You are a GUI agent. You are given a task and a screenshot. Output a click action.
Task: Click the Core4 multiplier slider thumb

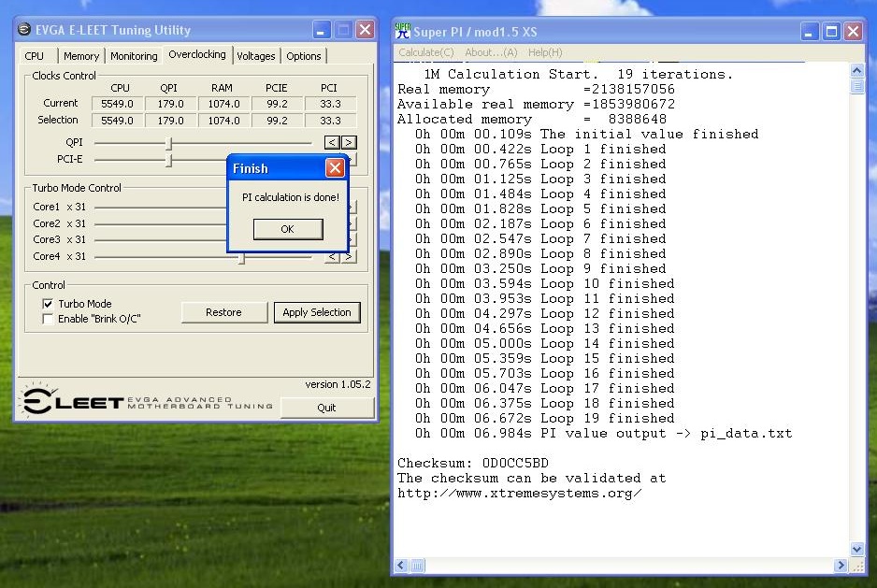[241, 258]
